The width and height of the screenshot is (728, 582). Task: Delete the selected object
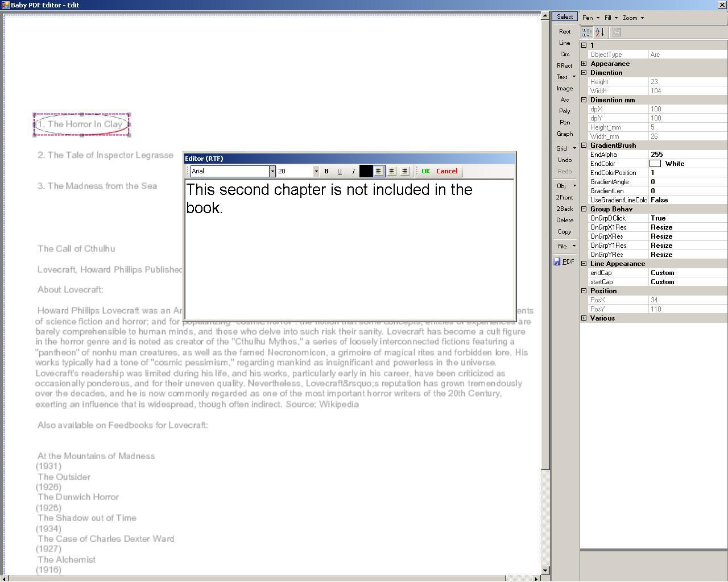point(565,221)
